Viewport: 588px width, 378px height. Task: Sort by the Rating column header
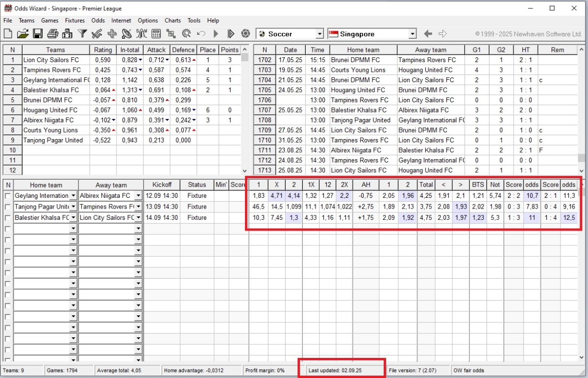pyautogui.click(x=103, y=50)
